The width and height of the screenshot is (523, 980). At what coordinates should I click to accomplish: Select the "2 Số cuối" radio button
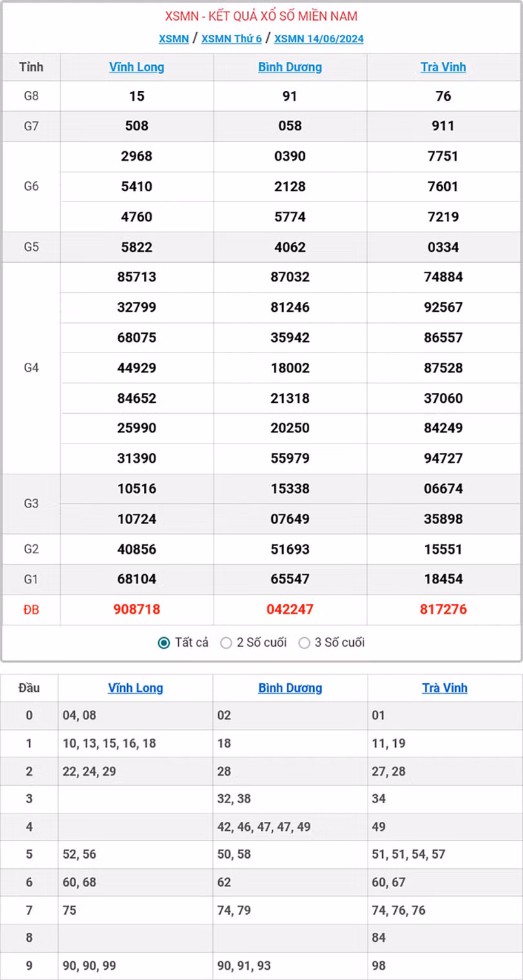[x=227, y=642]
